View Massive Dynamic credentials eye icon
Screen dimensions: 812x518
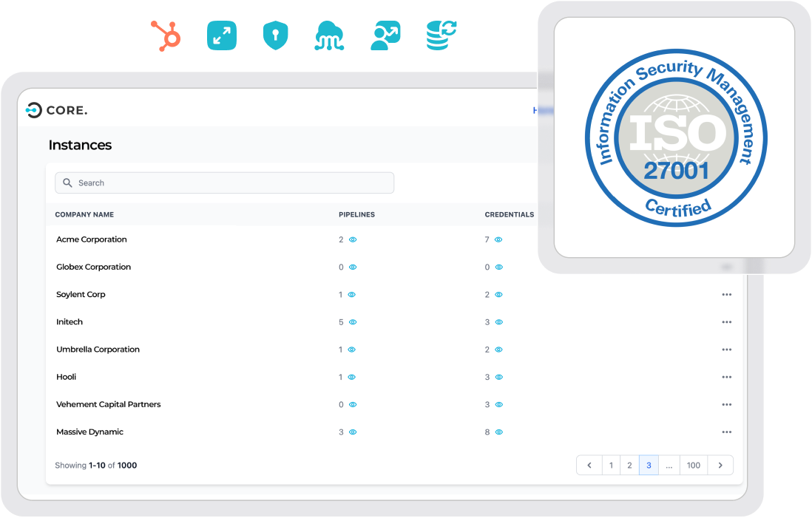(499, 432)
